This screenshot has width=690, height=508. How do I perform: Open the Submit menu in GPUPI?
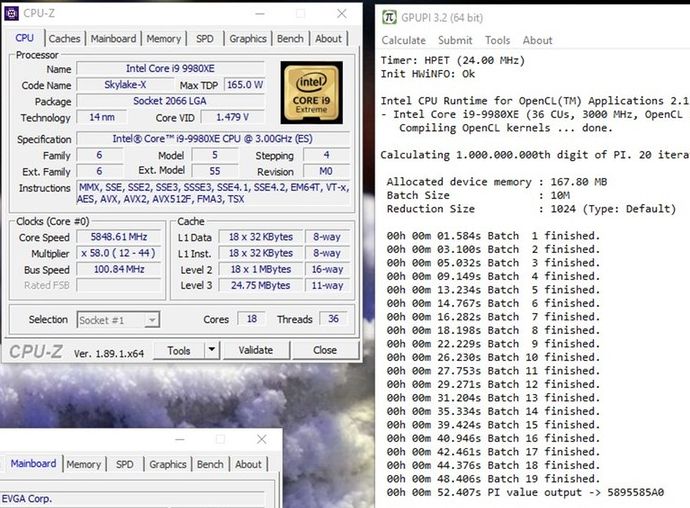455,40
